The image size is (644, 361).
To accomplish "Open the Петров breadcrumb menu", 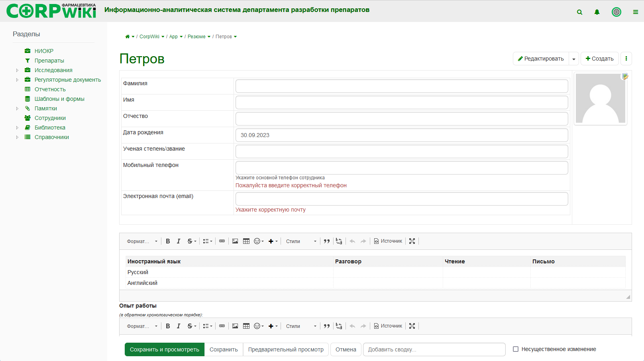I will (235, 37).
